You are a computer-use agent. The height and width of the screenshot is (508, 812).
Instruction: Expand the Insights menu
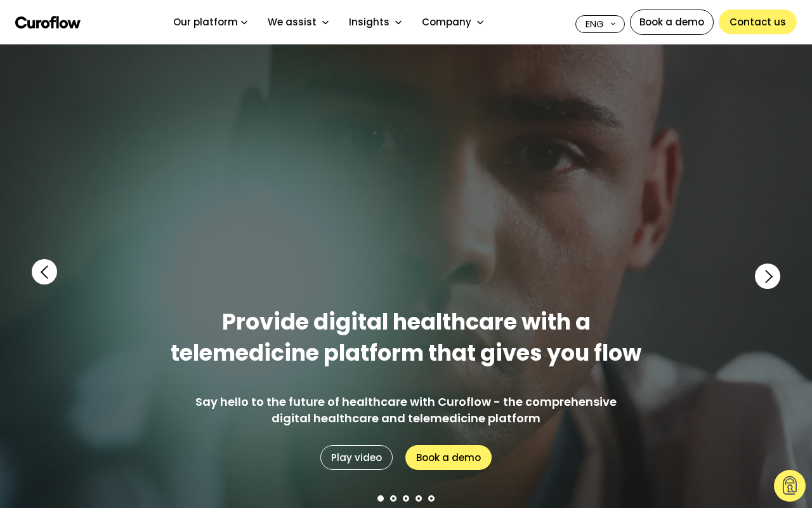pos(376,22)
